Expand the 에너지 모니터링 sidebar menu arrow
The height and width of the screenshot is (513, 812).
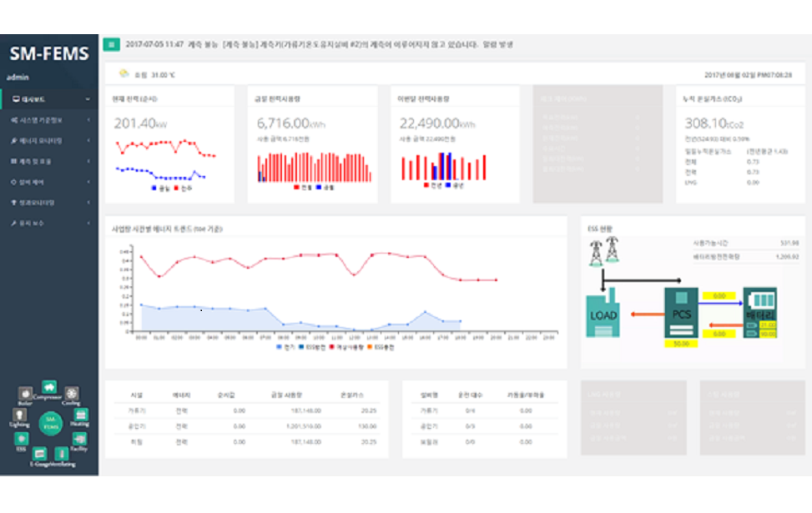pos(88,140)
